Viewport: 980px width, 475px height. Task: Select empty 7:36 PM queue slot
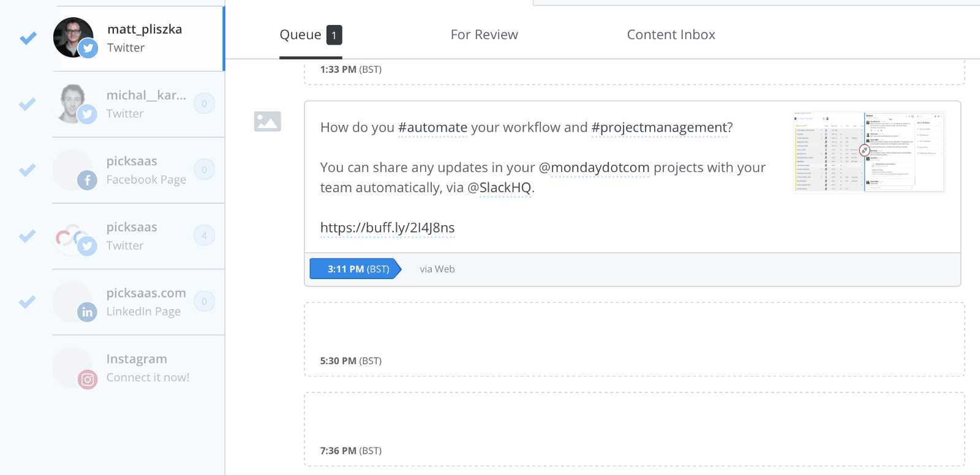point(635,429)
